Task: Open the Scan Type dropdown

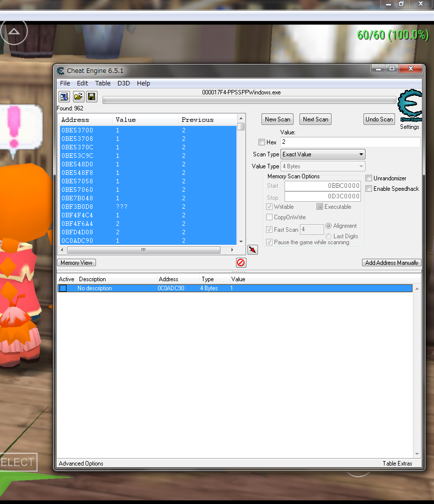Action: coord(322,154)
